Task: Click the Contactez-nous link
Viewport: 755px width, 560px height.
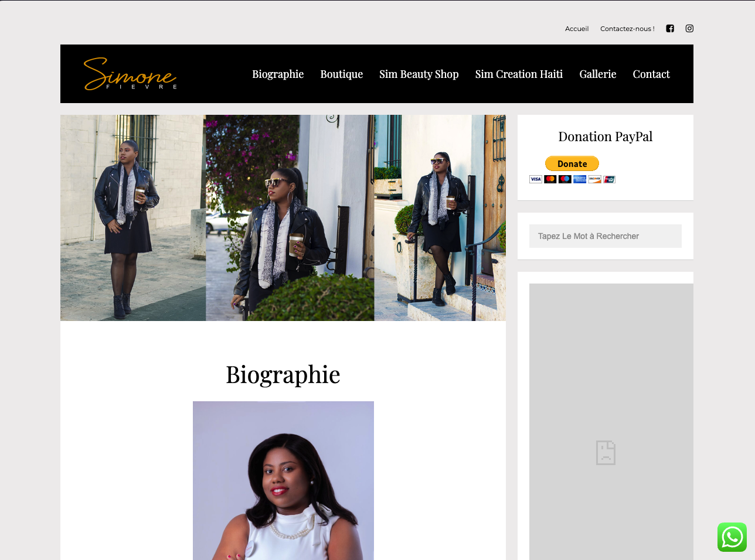Action: [627, 29]
